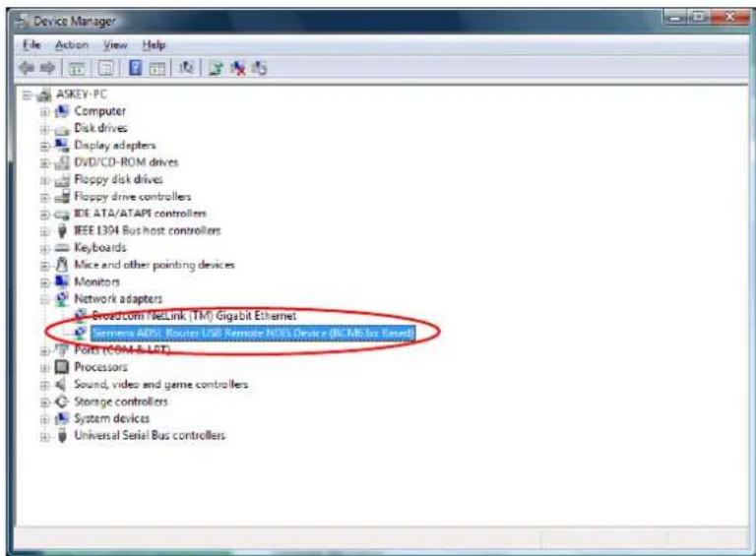Select the Universal Serial Bus controllers label
Screen dimensions: 756x556
pos(150,436)
